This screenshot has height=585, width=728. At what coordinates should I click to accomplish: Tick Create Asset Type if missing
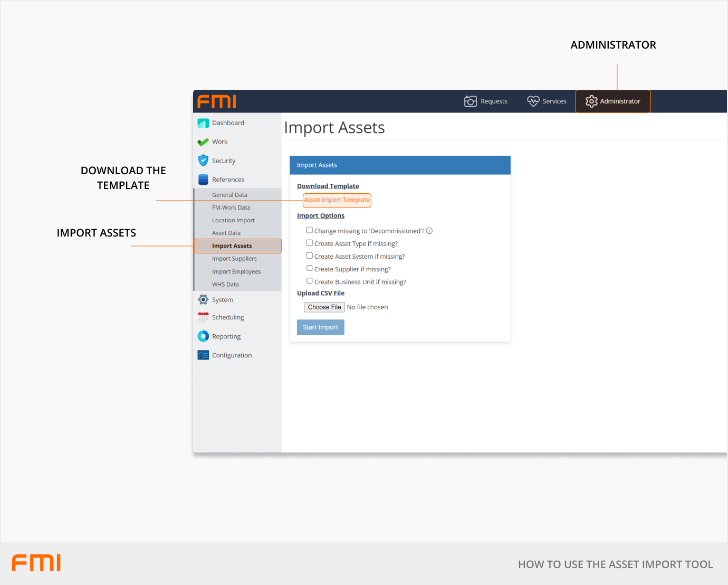coord(310,243)
